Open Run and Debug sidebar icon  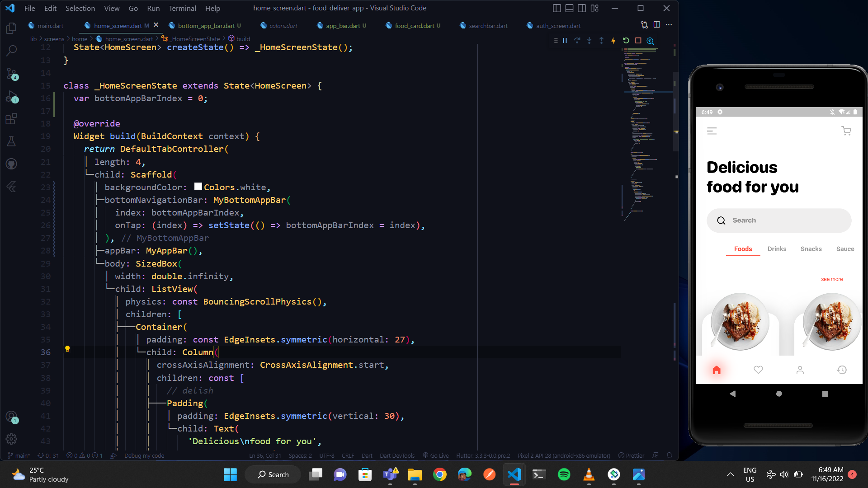tap(12, 96)
